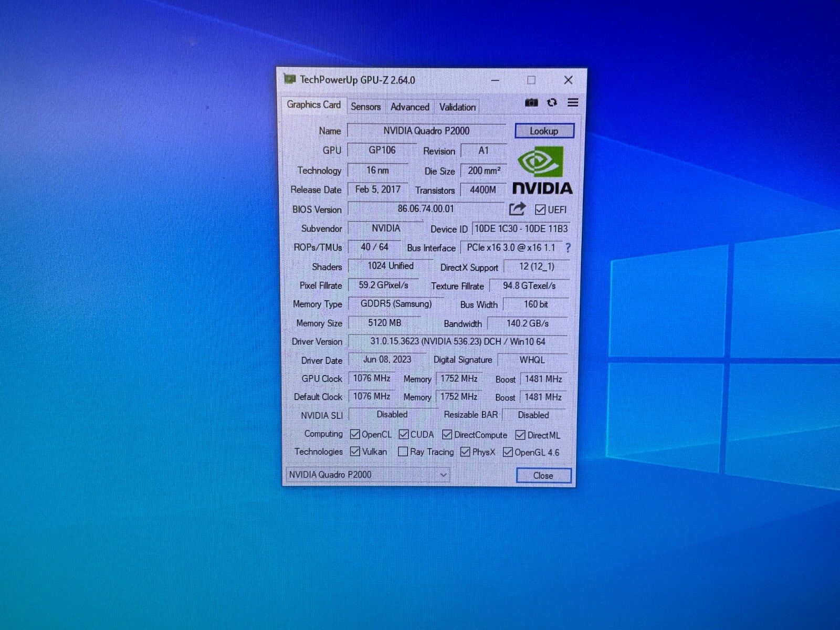Close GPU-Z with the title bar X
This screenshot has width=840, height=630.
568,80
